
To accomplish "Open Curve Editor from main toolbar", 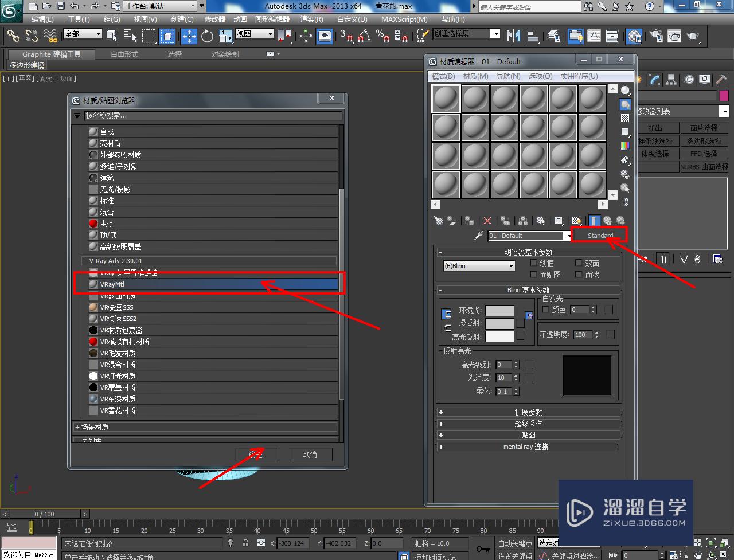I will pos(595,36).
